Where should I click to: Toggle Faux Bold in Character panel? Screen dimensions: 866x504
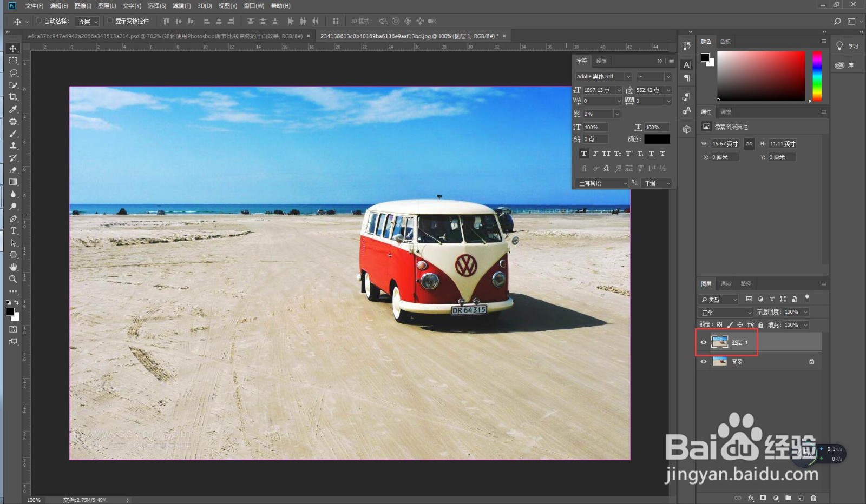(584, 154)
